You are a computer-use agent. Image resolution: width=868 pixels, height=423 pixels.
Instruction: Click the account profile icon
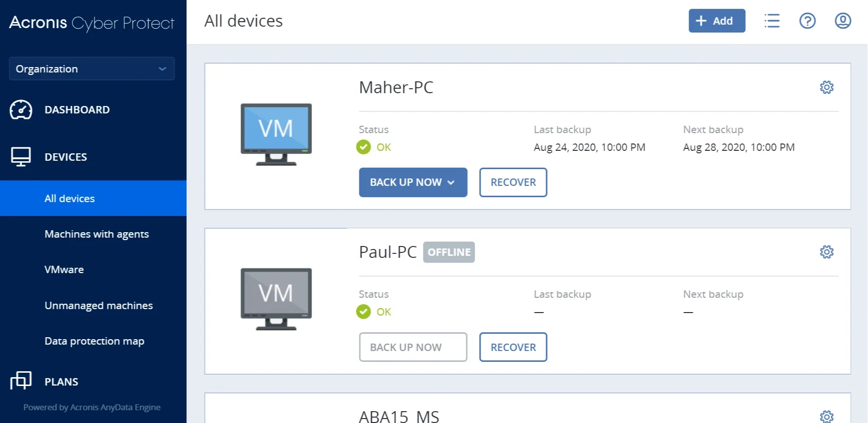[843, 21]
